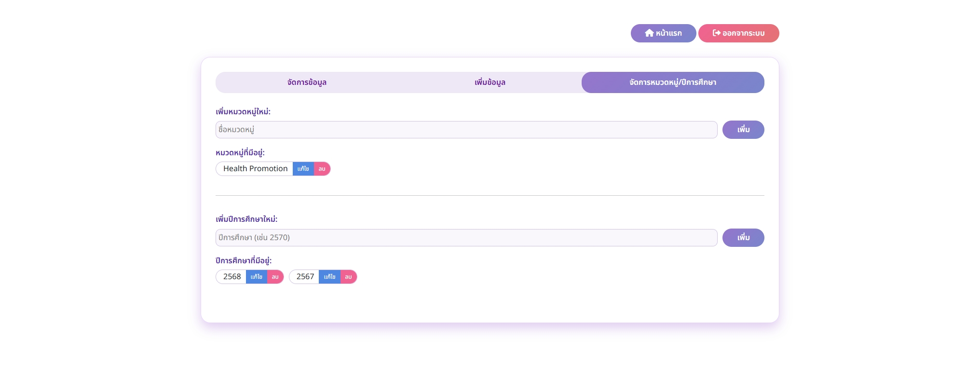This screenshot has height=392, width=980.
Task: Click the 2567 academic year label
Action: click(305, 277)
